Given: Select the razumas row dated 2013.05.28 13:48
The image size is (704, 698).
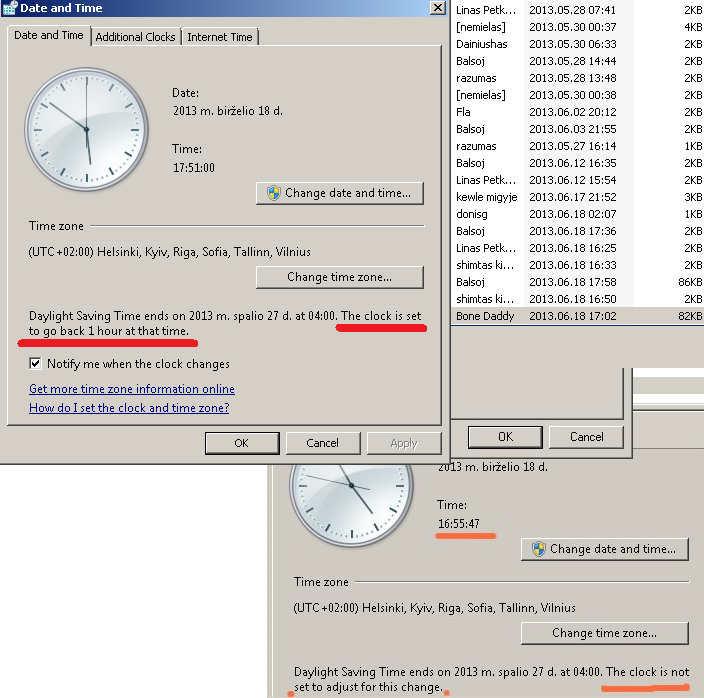Looking at the screenshot, I should [577, 78].
